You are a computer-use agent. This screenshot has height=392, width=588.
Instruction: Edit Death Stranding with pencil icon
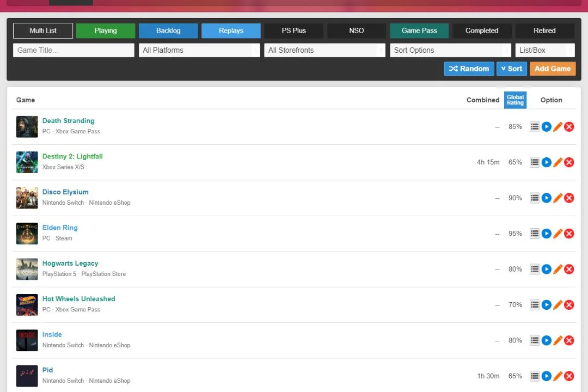[558, 127]
